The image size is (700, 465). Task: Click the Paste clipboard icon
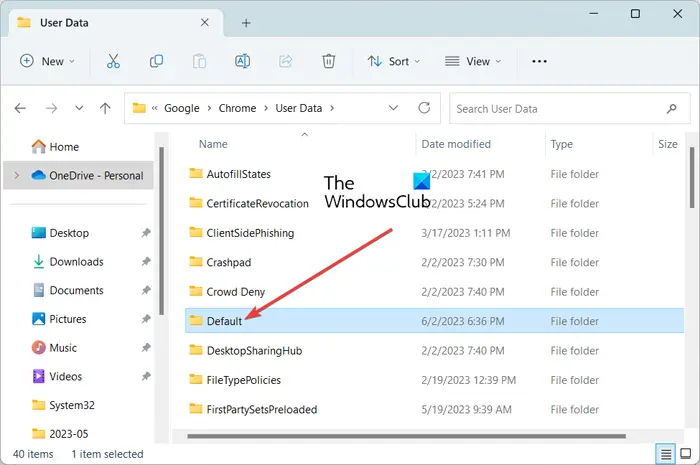(x=199, y=61)
